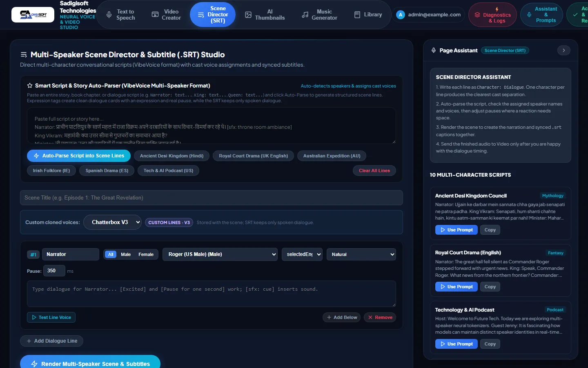Open the Natural expression dropdown
Viewport: 588px width, 368px height.
[361, 254]
